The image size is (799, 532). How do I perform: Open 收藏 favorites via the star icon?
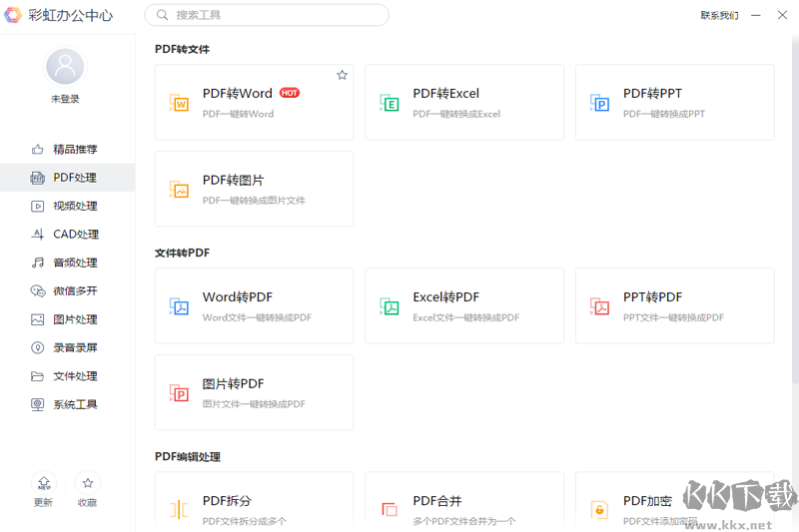pyautogui.click(x=88, y=483)
